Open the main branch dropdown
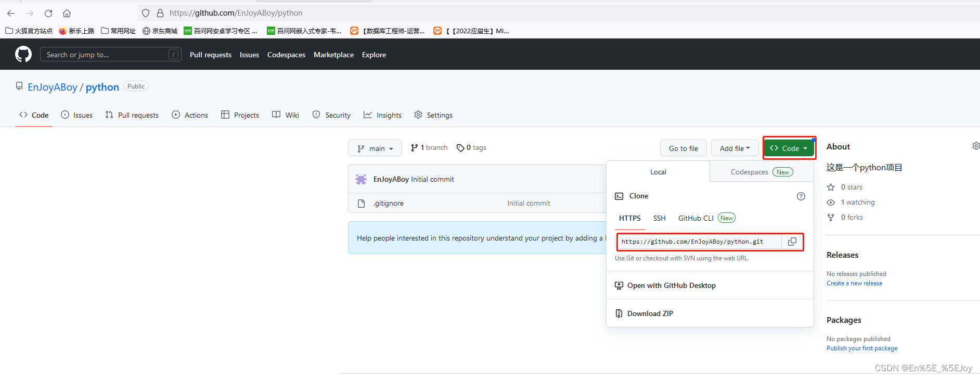The image size is (980, 378). pyautogui.click(x=375, y=148)
